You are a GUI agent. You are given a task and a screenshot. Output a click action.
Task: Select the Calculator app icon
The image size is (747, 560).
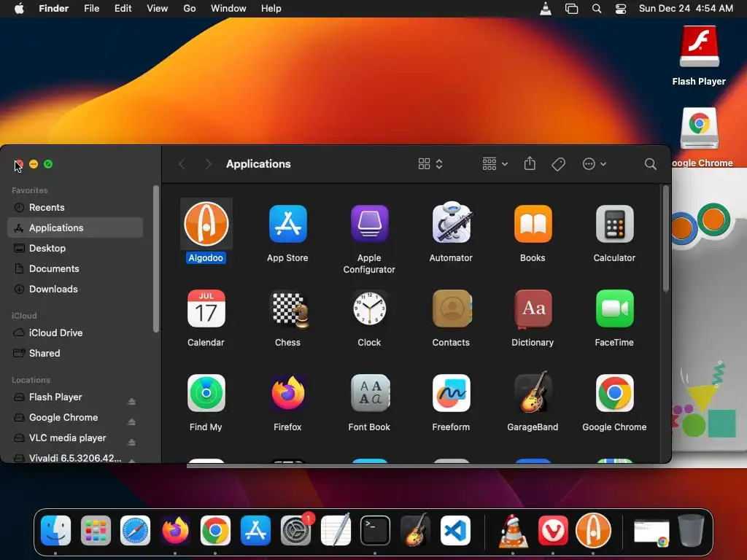(x=614, y=224)
